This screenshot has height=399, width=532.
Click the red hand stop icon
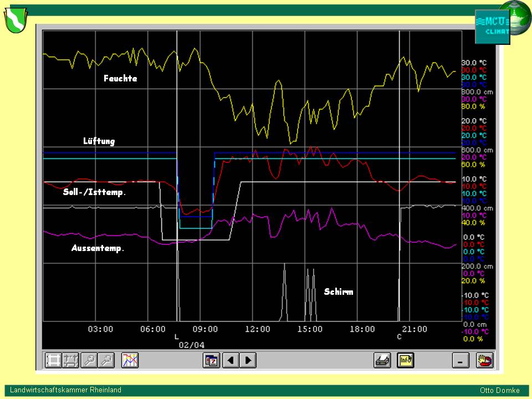click(485, 360)
